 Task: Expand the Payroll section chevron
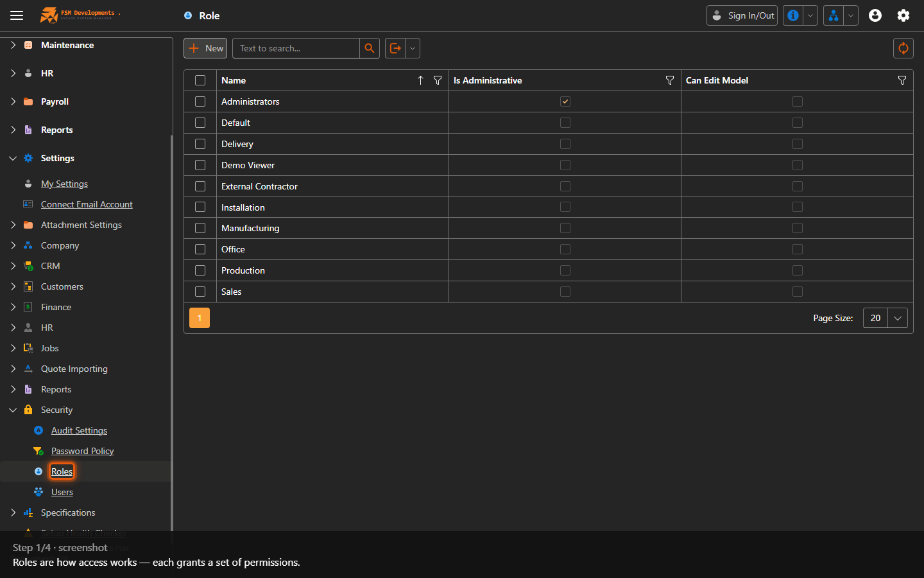pyautogui.click(x=13, y=101)
